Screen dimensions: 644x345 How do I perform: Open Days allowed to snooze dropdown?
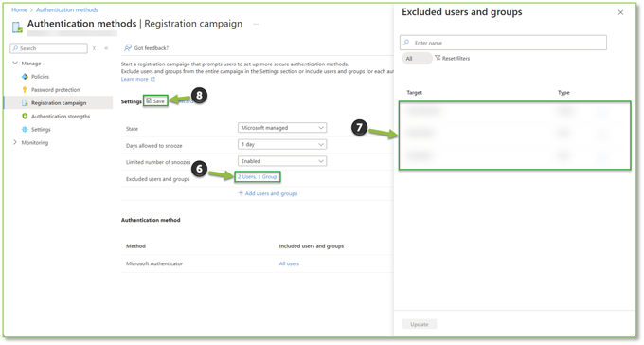282,144
